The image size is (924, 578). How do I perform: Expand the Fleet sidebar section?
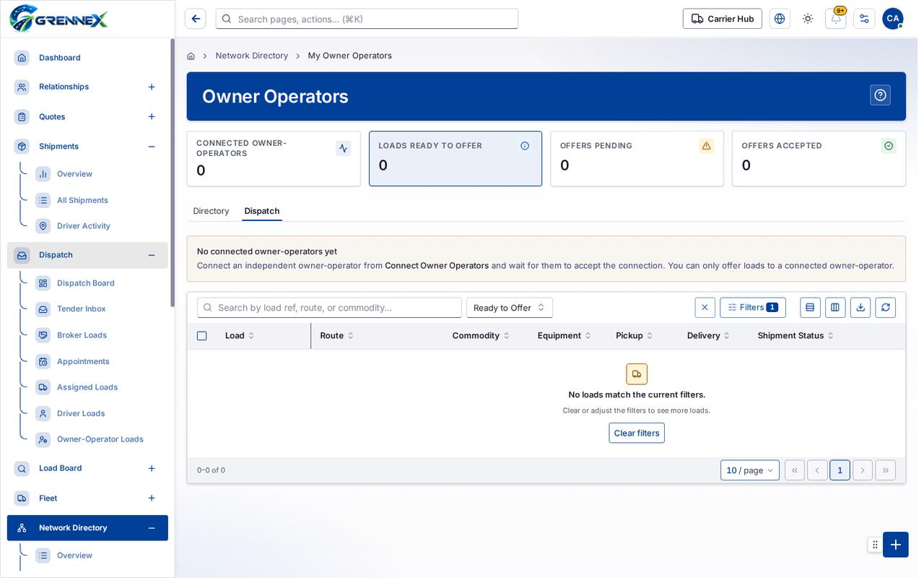(x=152, y=499)
